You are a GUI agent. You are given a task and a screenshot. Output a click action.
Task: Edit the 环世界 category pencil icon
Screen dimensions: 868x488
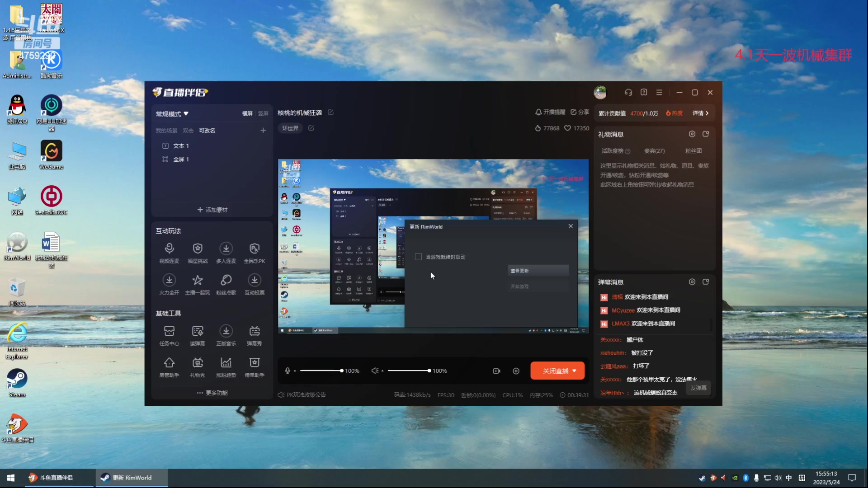click(311, 128)
